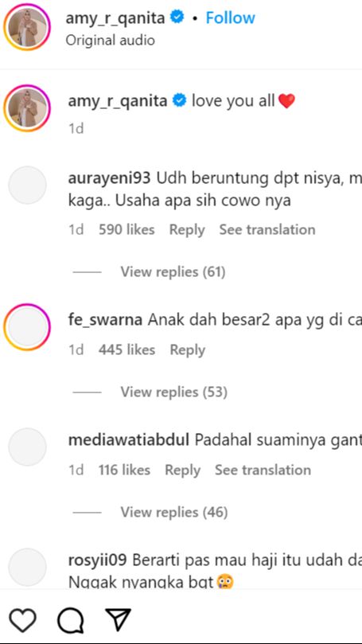Viewport: 362px width, 644px height.
Task: Open comments with the speech bubble icon
Action: click(71, 620)
